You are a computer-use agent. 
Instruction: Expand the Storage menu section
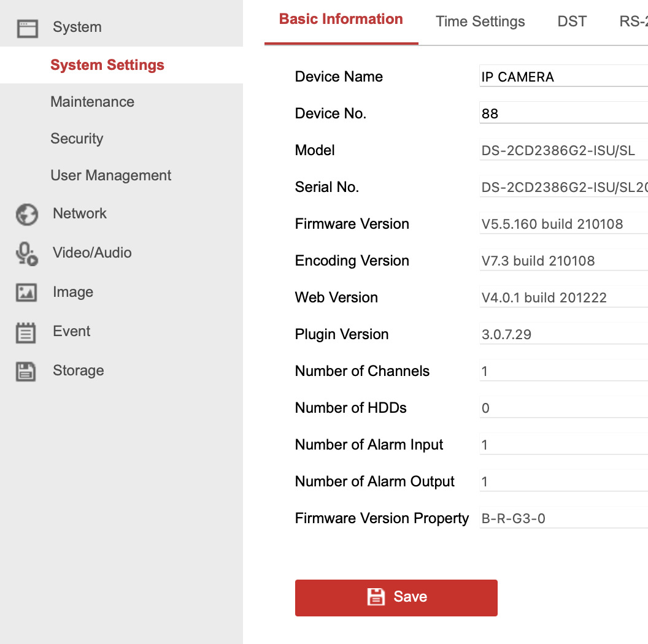tap(78, 370)
